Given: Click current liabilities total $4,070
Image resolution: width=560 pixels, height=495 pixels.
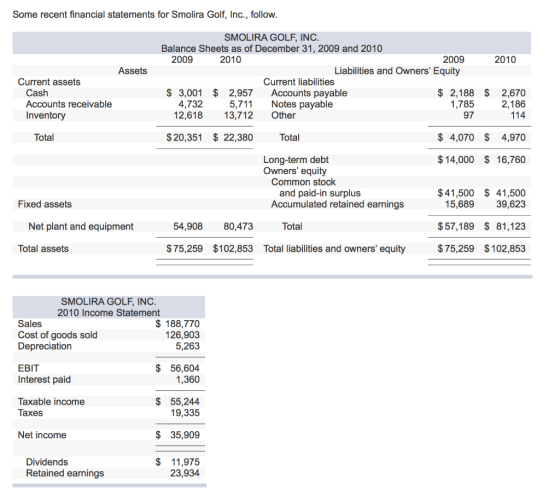Looking at the screenshot, I should click(x=456, y=138).
